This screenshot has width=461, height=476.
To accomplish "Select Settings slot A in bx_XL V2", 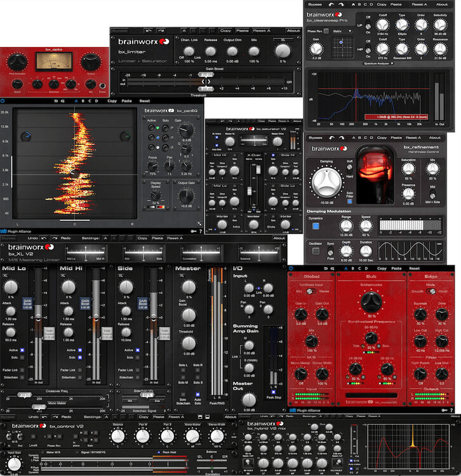I will tap(105, 238).
